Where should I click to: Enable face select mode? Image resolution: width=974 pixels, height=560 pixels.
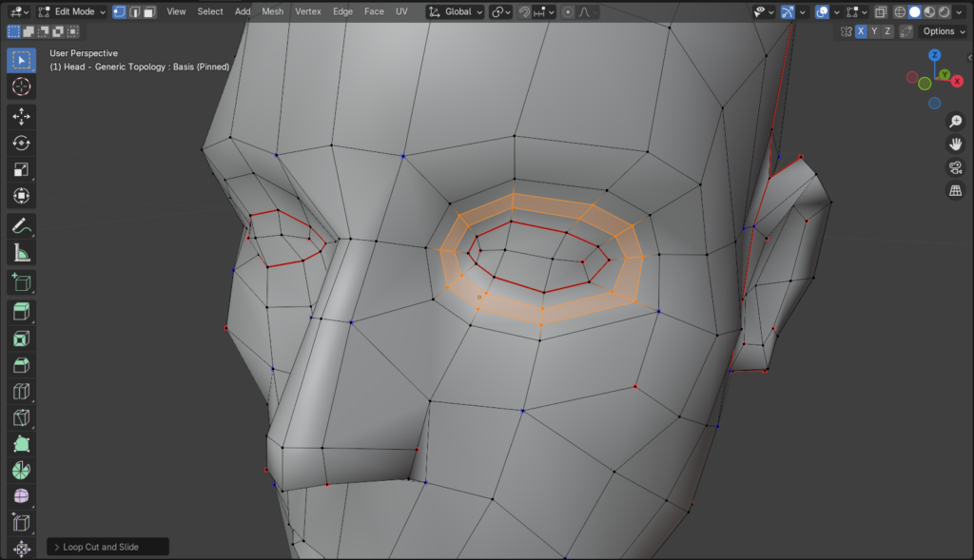pyautogui.click(x=149, y=11)
